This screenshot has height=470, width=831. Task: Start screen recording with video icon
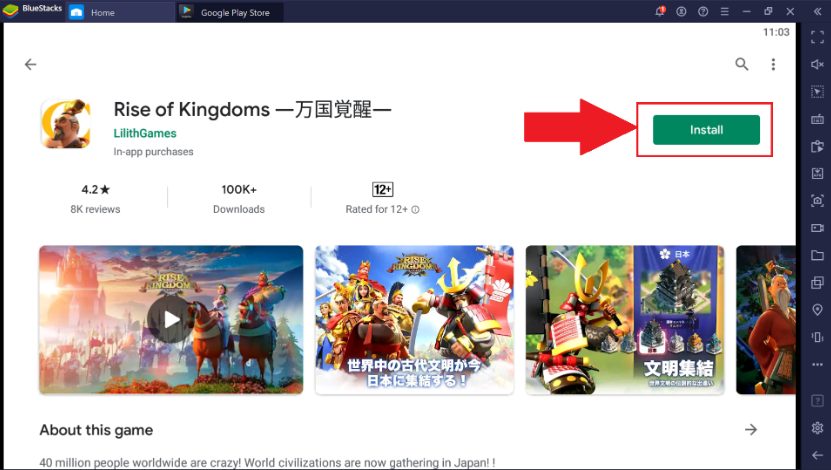817,228
